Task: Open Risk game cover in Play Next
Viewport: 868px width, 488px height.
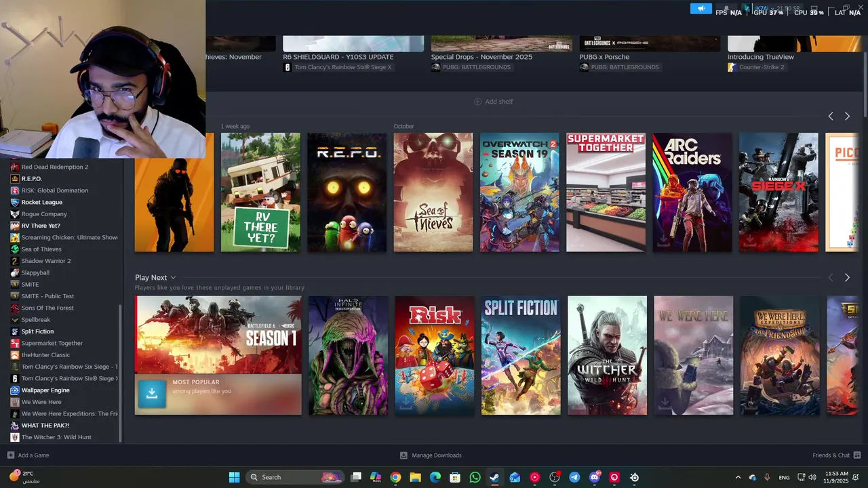Action: tap(435, 355)
